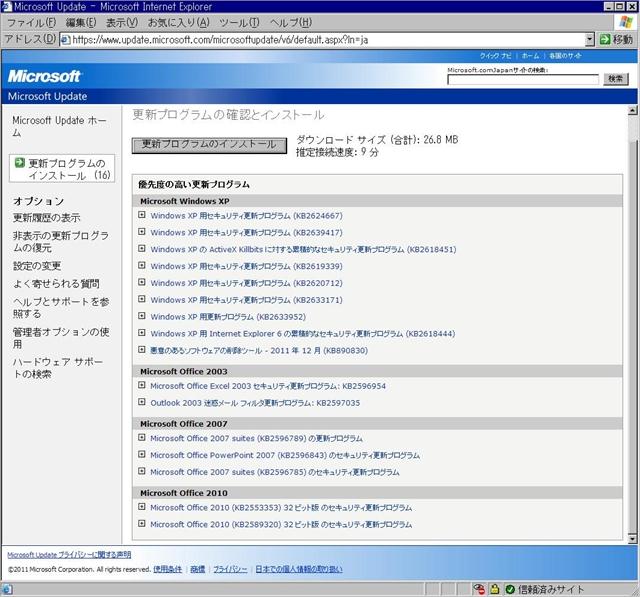The image size is (640, 597).
Task: Expand the KB2624667 security update entry
Action: [x=142, y=215]
